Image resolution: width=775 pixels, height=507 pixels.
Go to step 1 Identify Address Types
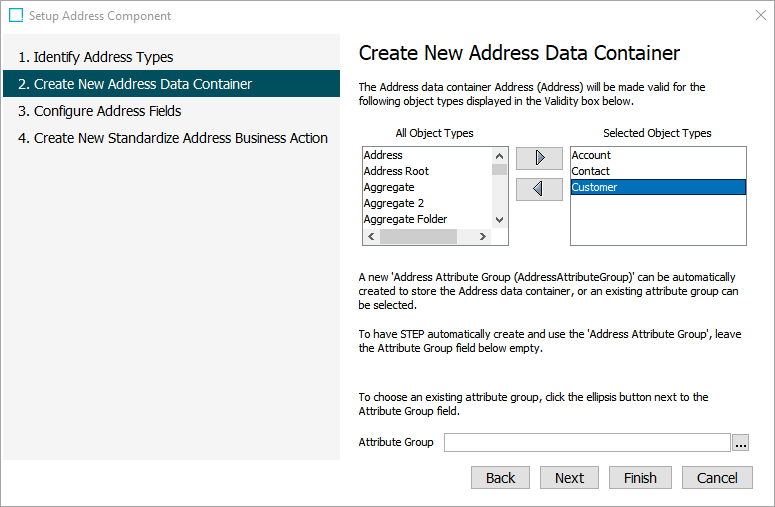[x=95, y=57]
